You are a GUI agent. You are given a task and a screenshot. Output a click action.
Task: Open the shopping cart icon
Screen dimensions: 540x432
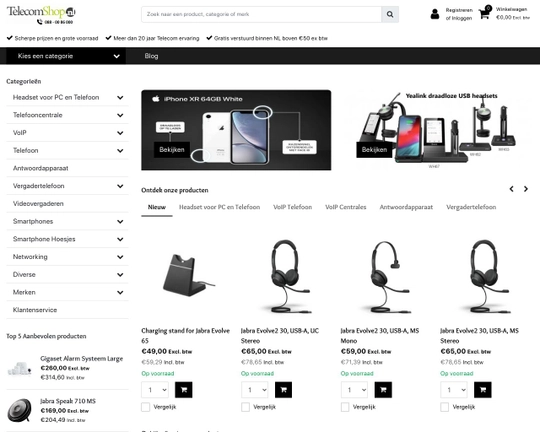coord(484,14)
